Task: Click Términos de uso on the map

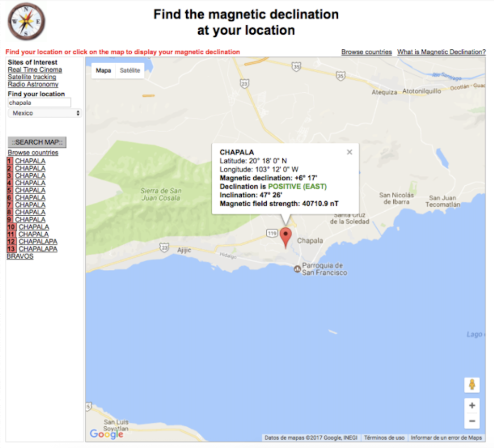Action: click(384, 437)
